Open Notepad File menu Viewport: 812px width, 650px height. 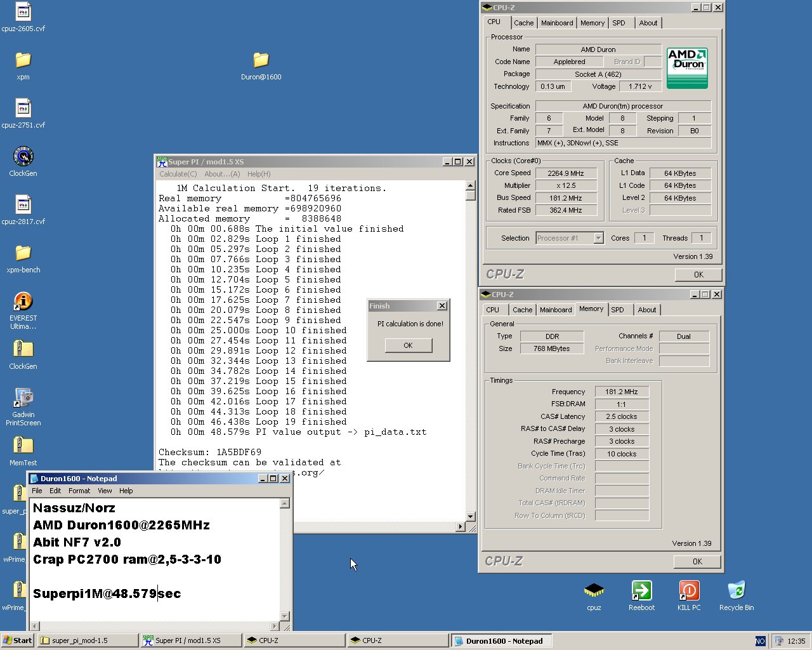tap(37, 491)
